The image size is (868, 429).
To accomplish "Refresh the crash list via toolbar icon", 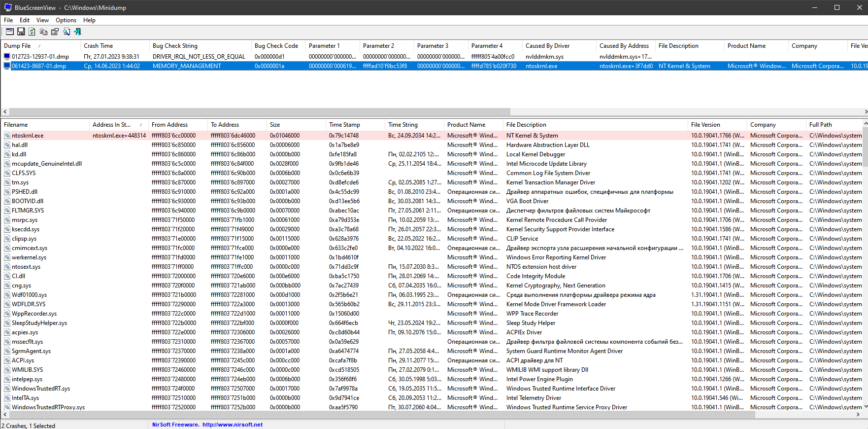I will (32, 32).
